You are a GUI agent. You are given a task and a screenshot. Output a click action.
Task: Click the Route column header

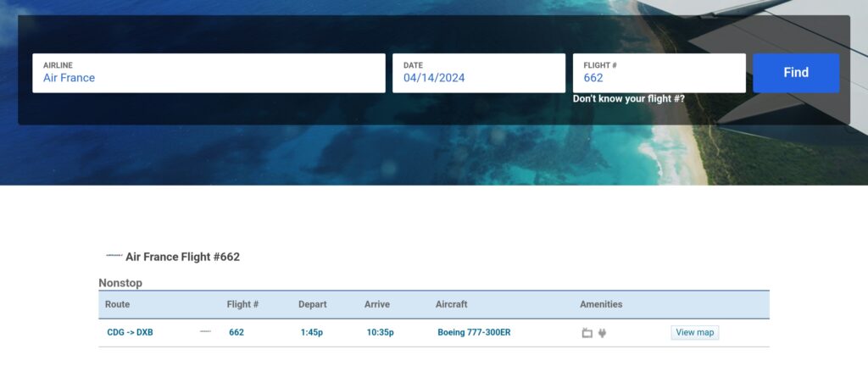click(117, 304)
